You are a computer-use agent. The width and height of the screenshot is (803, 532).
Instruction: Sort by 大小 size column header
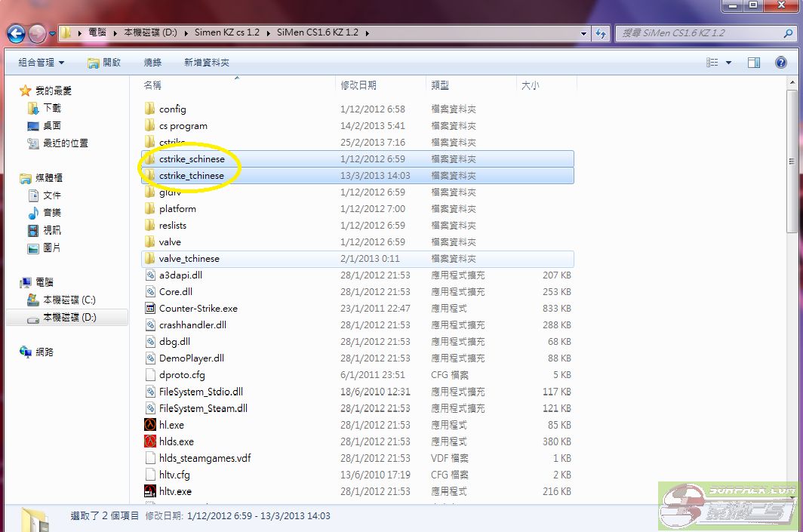coord(530,85)
